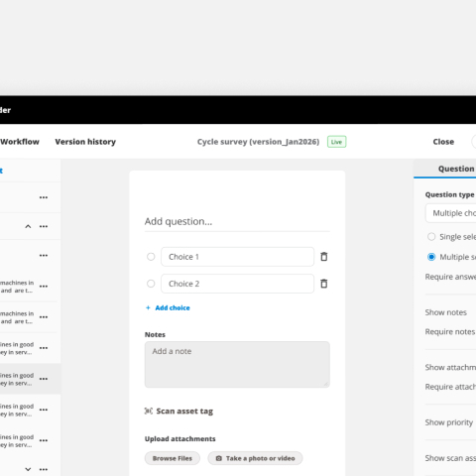The image size is (476, 476).
Task: Delete Choice 2 with its trash icon
Action: tap(324, 284)
